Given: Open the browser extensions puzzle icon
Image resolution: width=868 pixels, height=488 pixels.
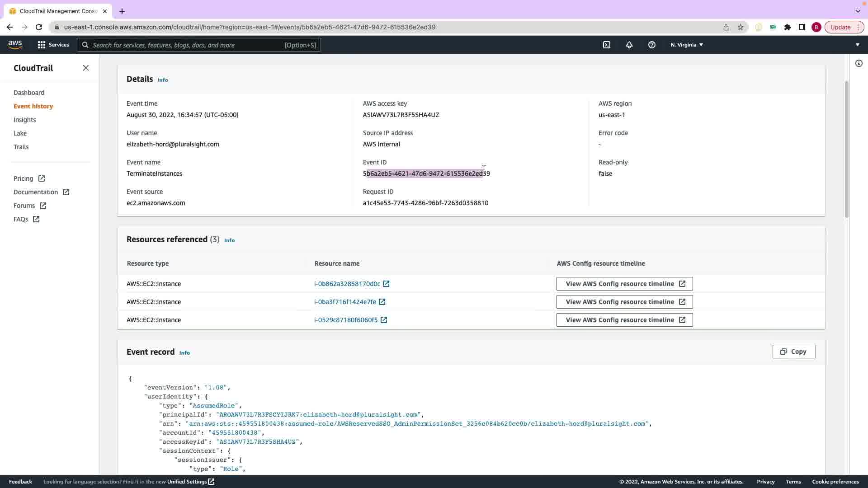Looking at the screenshot, I should tap(788, 27).
